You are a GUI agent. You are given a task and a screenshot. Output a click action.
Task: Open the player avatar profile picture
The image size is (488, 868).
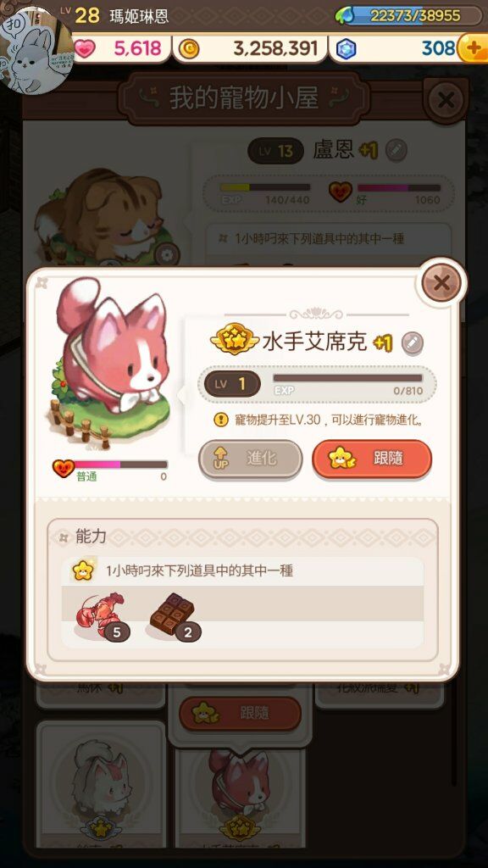coord(36,50)
